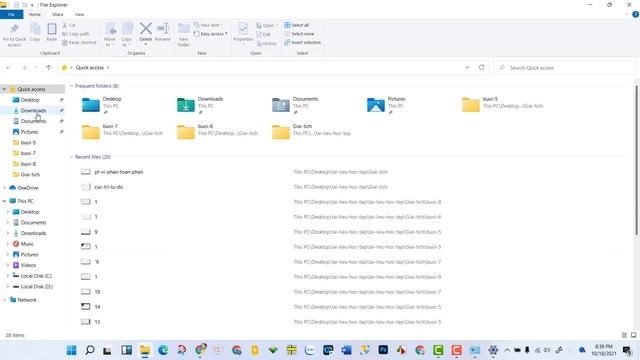This screenshot has height=360, width=640.
Task: Open the buoi-8 frequent folder icon
Action: coord(186,132)
